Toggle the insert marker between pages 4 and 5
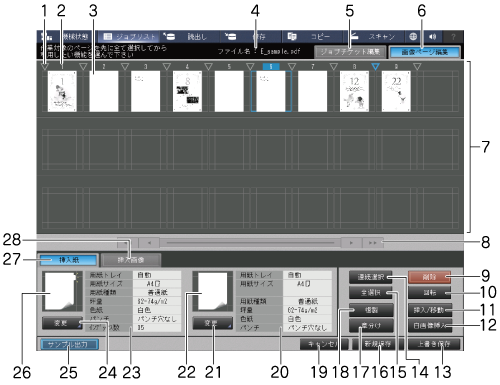The width and height of the screenshot is (500, 385). point(208,67)
